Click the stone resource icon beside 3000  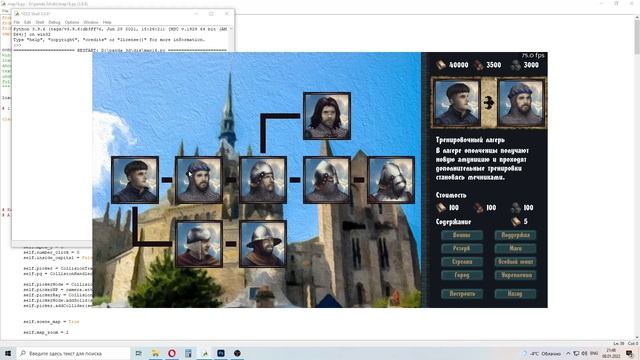[x=516, y=65]
